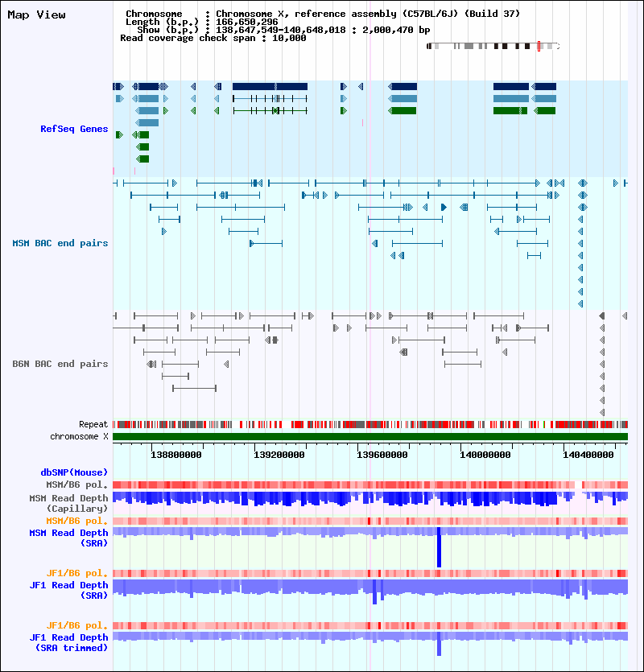Click the Map View heading
The height and width of the screenshot is (672, 644).
point(37,15)
